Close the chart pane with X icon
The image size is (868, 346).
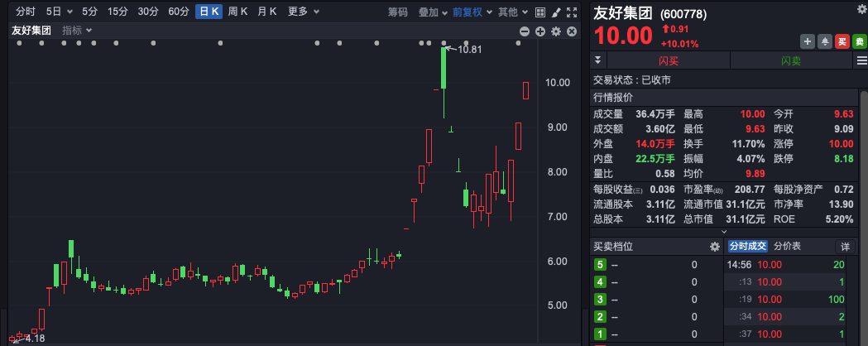[x=572, y=31]
